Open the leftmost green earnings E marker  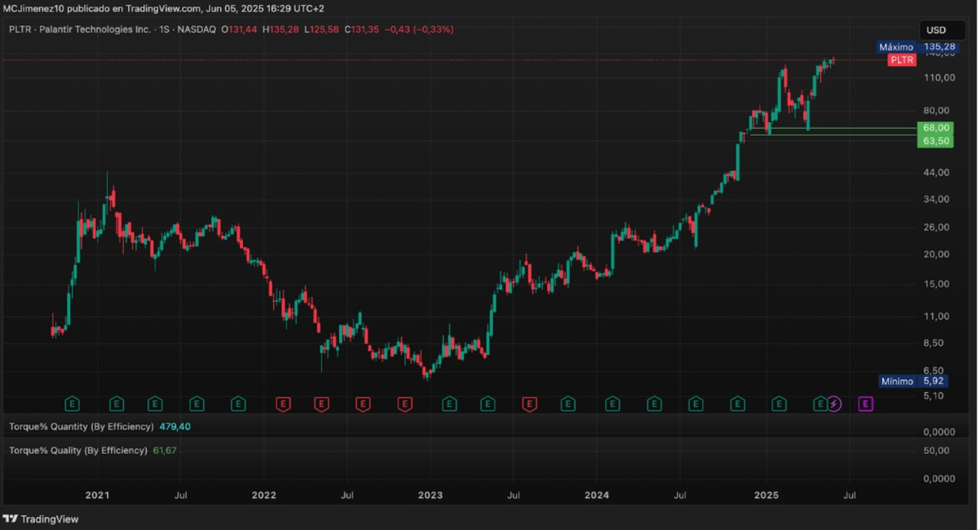(x=72, y=405)
